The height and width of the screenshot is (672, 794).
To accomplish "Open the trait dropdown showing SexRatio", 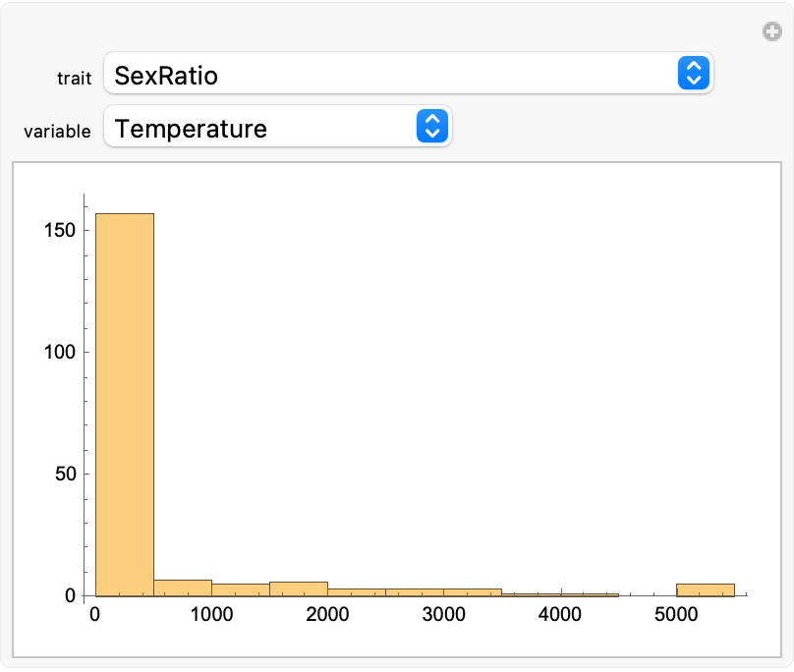I will [x=393, y=74].
